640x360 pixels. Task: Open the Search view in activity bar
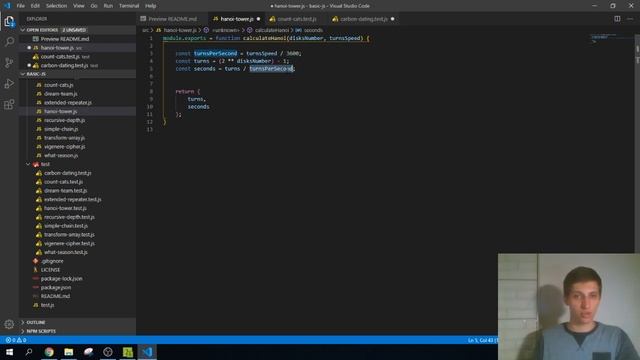[x=9, y=42]
